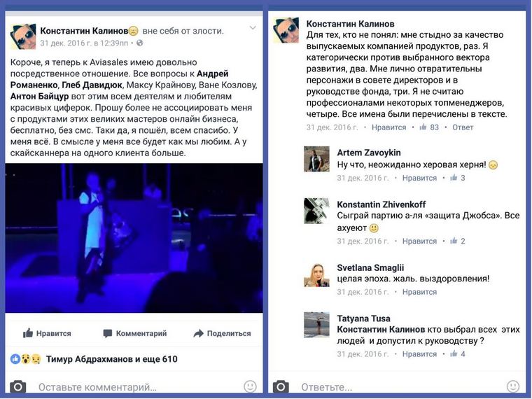Like Svetlana Smaglii's comment
532x399 pixels.
(x=419, y=292)
